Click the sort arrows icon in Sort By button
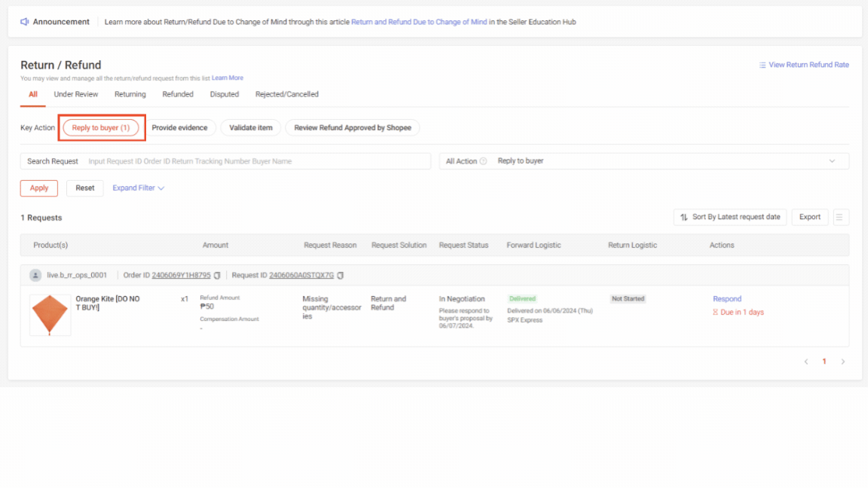The width and height of the screenshot is (868, 488). (682, 217)
